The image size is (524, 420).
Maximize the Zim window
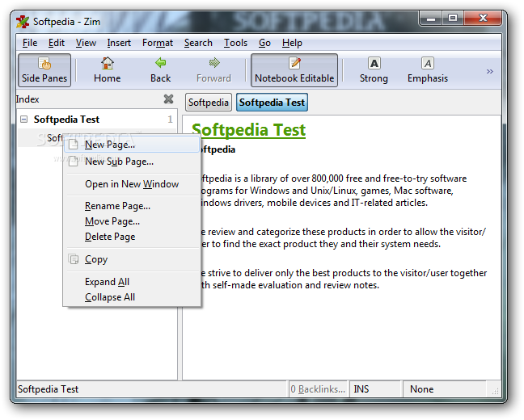[453, 18]
